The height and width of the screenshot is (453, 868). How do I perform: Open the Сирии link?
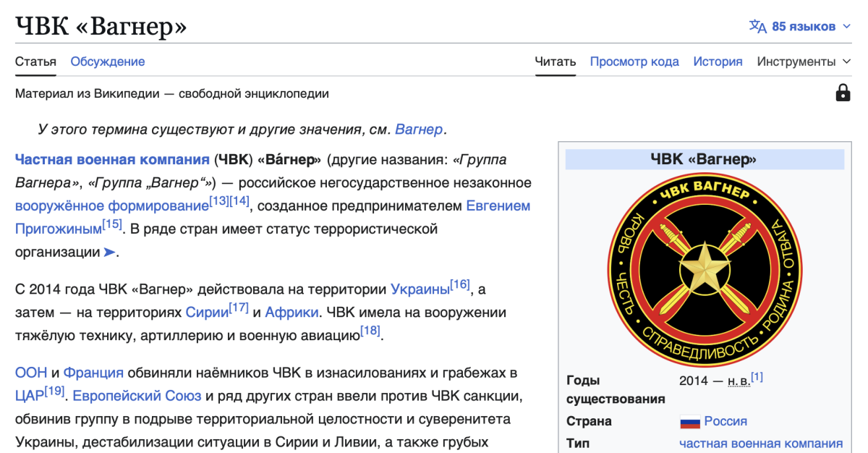point(207,313)
